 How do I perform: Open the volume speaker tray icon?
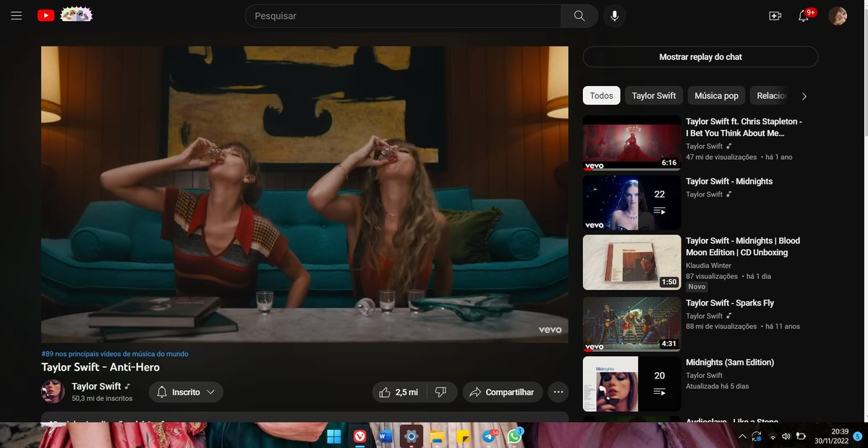(x=786, y=437)
